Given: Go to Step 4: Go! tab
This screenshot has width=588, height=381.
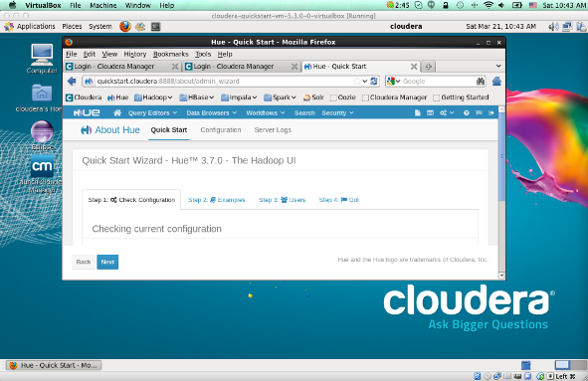Looking at the screenshot, I should (x=338, y=200).
